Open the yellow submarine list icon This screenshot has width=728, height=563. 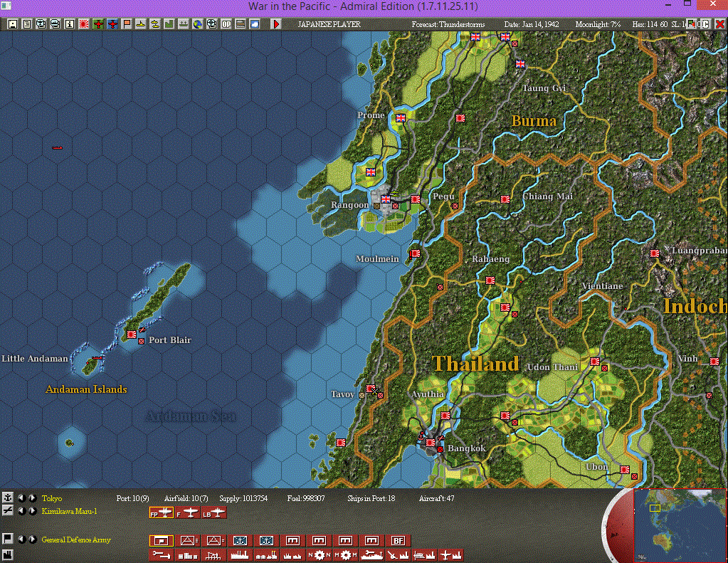(x=155, y=24)
